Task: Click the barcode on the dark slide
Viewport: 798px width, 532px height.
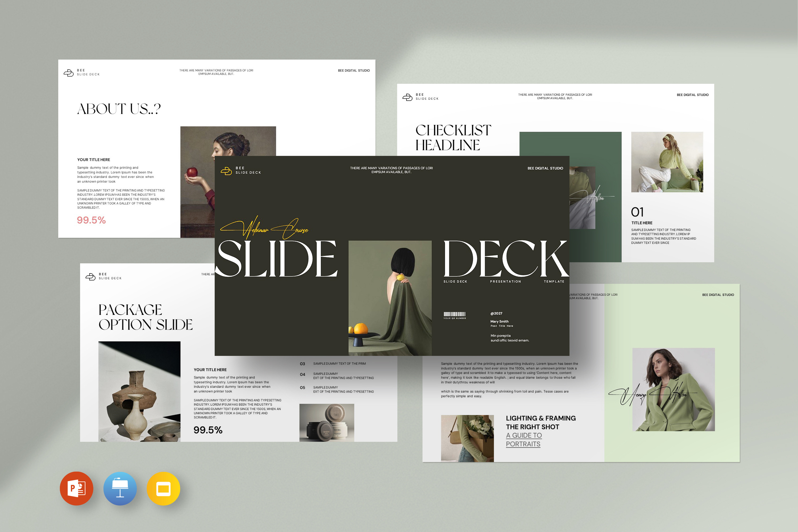Action: click(455, 314)
